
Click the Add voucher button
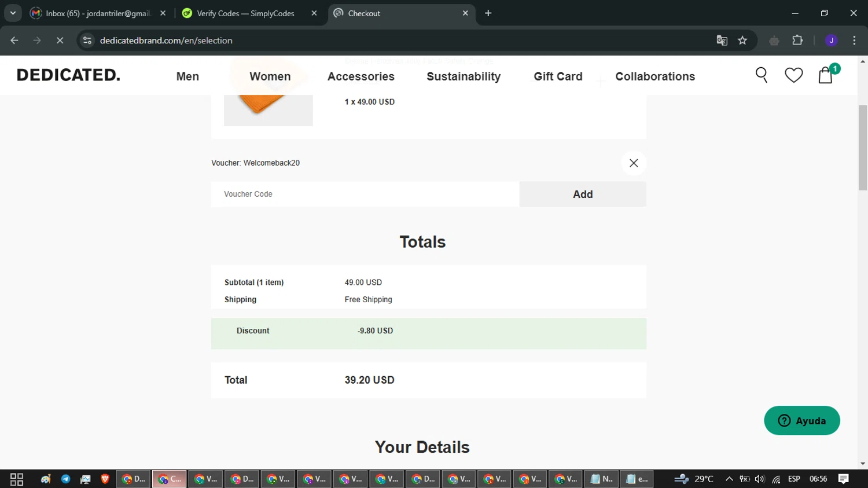(583, 195)
